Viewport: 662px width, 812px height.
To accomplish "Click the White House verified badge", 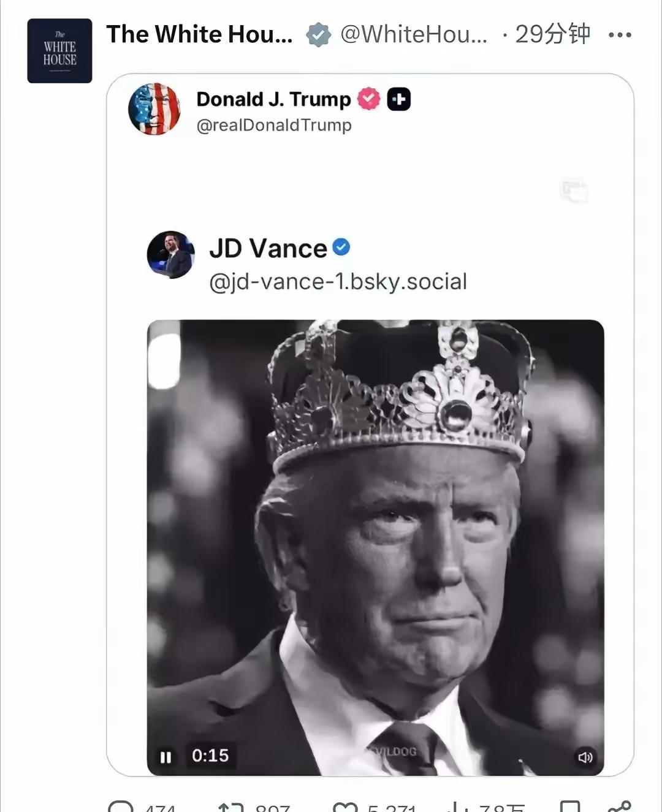I will [318, 35].
